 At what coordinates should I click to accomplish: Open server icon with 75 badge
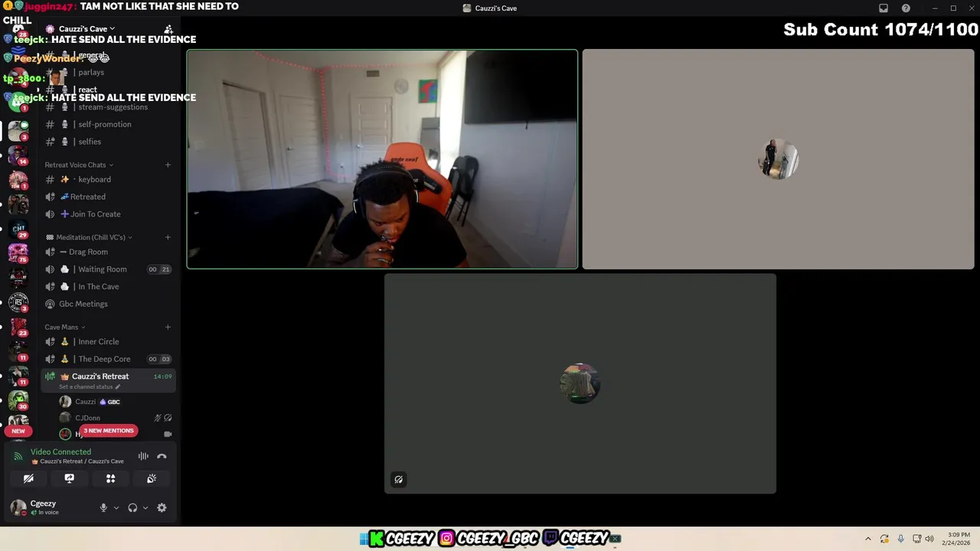(18, 253)
